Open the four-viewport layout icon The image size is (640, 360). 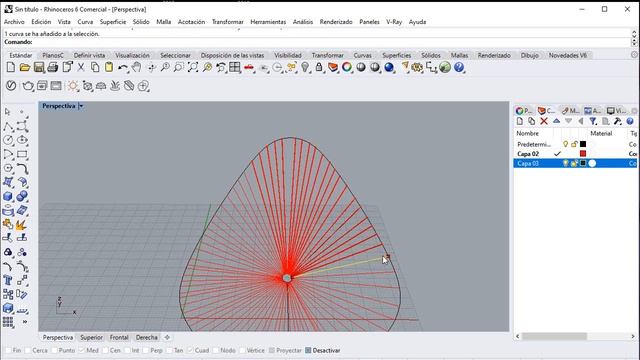235,67
